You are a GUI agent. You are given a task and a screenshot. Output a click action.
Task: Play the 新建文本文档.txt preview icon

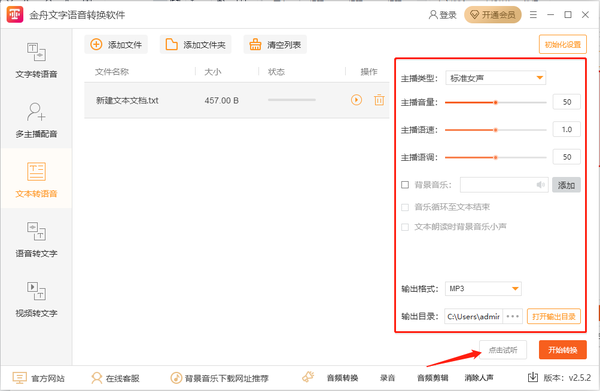356,100
